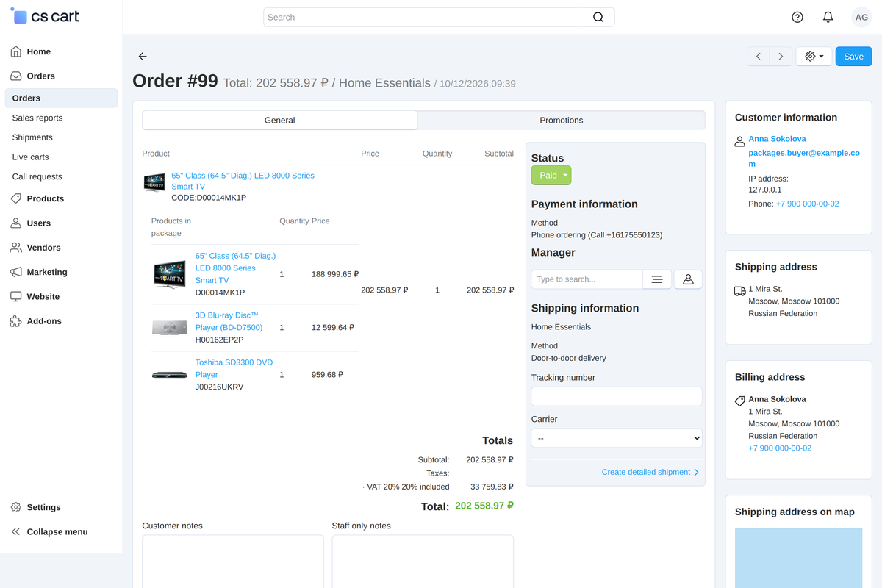Image resolution: width=882 pixels, height=588 pixels.
Task: Open the Paid status dropdown
Action: tap(551, 176)
